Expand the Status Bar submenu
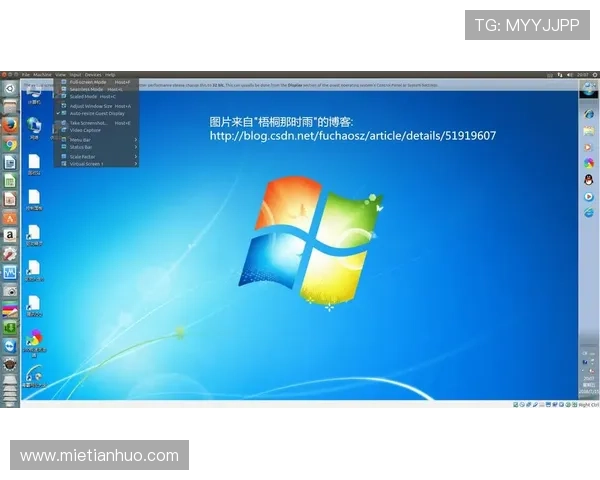 coord(82,147)
